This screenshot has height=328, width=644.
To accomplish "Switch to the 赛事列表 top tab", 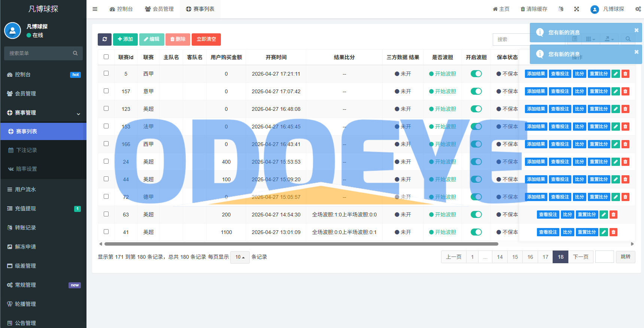I will tap(200, 9).
